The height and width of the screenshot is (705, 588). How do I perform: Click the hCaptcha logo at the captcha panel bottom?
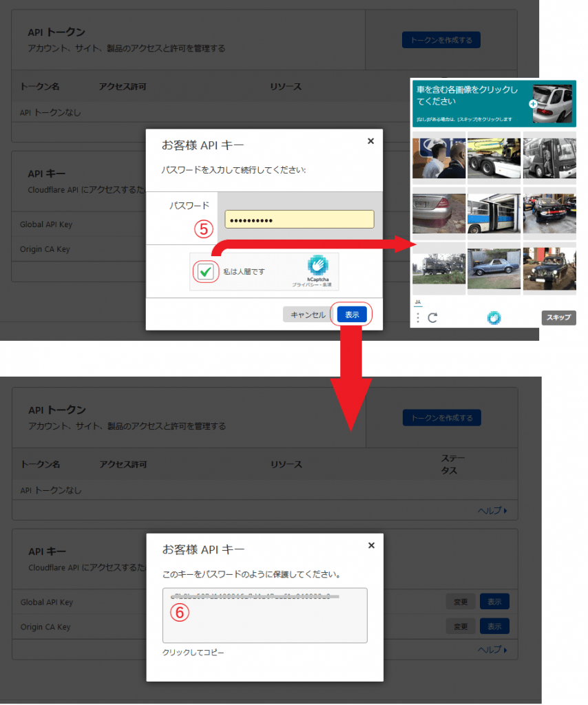point(494,317)
